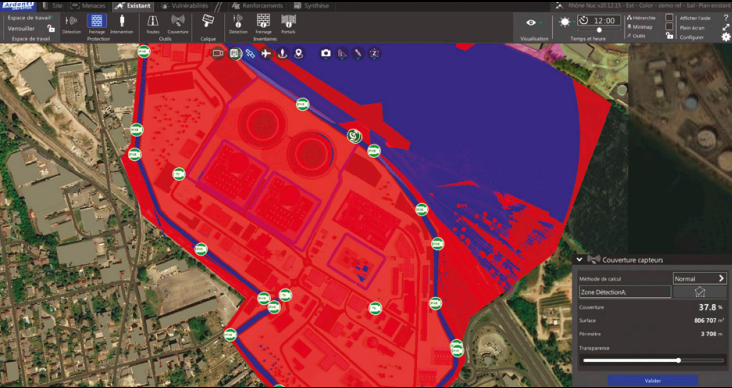Click the Z axis cube icon
This screenshot has width=732, height=388.
374,54
